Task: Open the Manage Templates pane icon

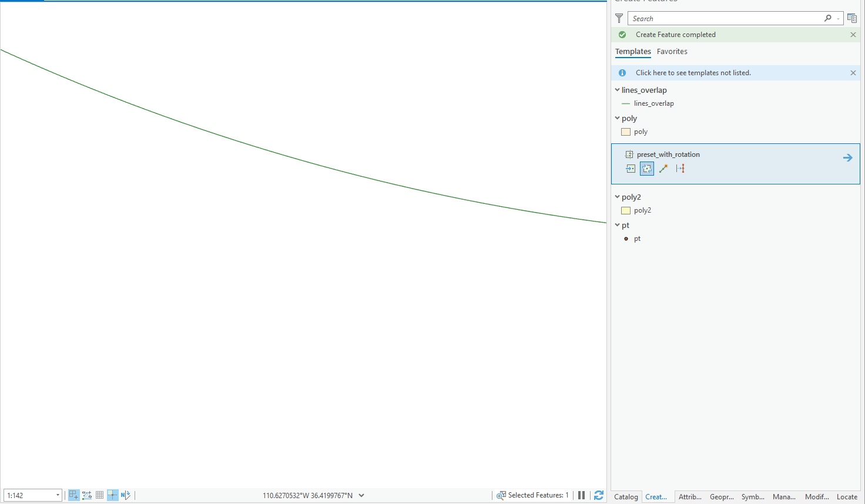Action: (x=852, y=18)
